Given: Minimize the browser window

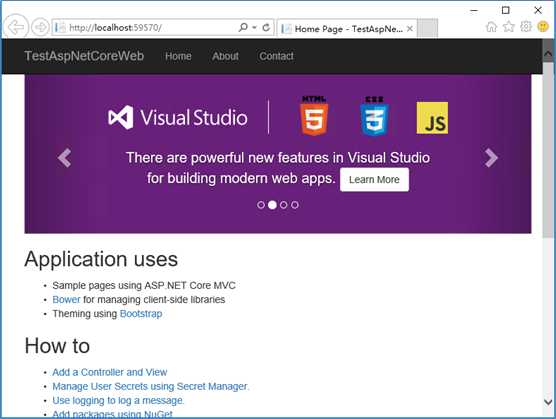Looking at the screenshot, I should coord(474,11).
